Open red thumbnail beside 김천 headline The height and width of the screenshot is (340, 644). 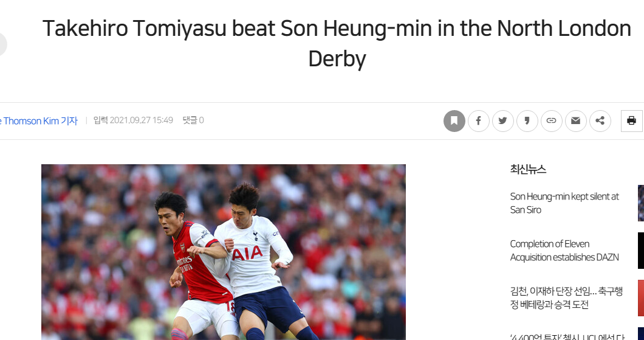tap(641, 298)
